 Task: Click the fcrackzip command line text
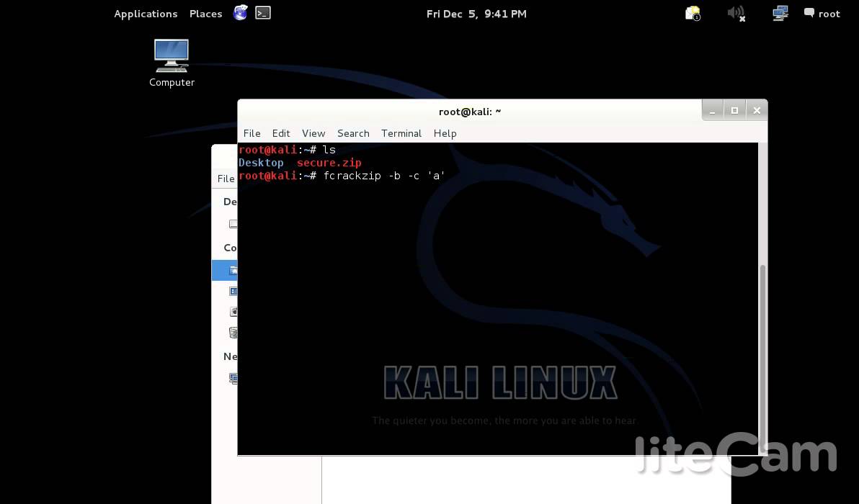tap(384, 176)
